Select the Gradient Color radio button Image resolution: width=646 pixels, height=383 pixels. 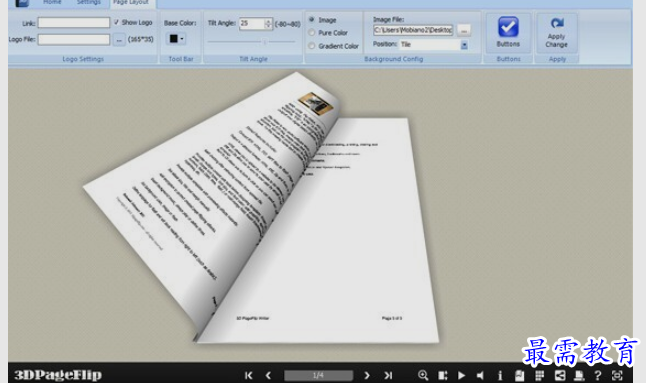(312, 46)
